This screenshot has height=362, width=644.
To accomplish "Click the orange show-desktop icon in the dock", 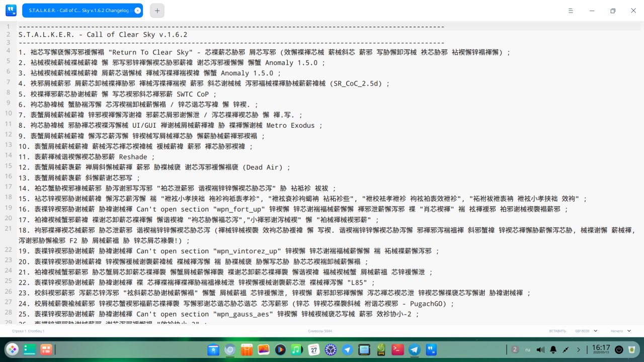I will pyautogui.click(x=46, y=349).
